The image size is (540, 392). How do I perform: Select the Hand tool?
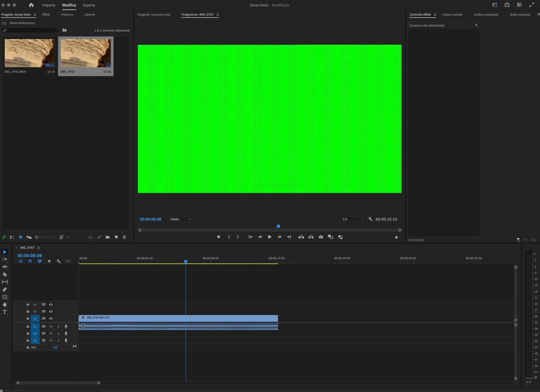(x=5, y=304)
